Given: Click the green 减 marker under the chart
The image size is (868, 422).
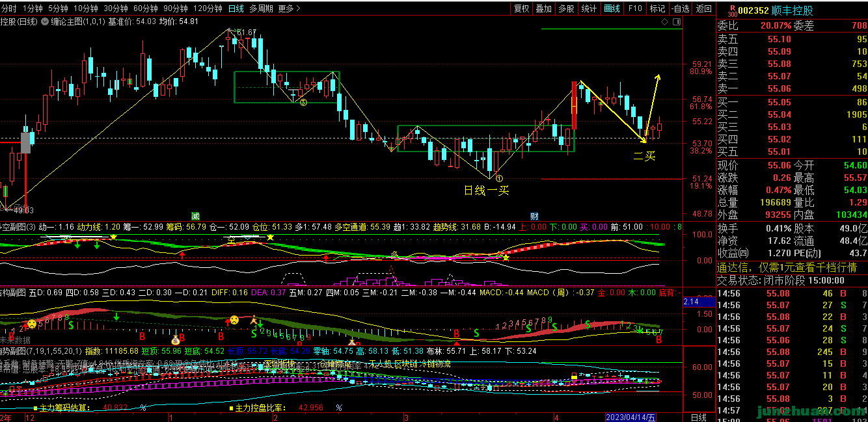Looking at the screenshot, I should (195, 215).
